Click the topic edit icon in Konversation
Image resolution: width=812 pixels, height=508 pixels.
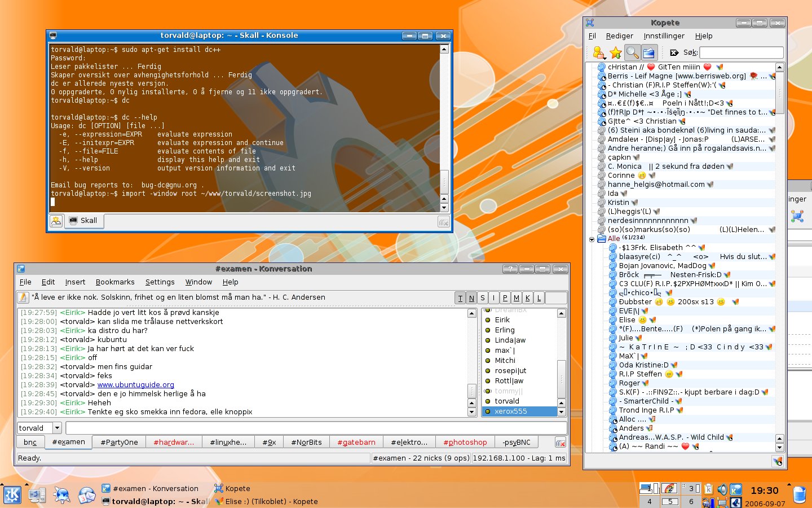coord(23,297)
